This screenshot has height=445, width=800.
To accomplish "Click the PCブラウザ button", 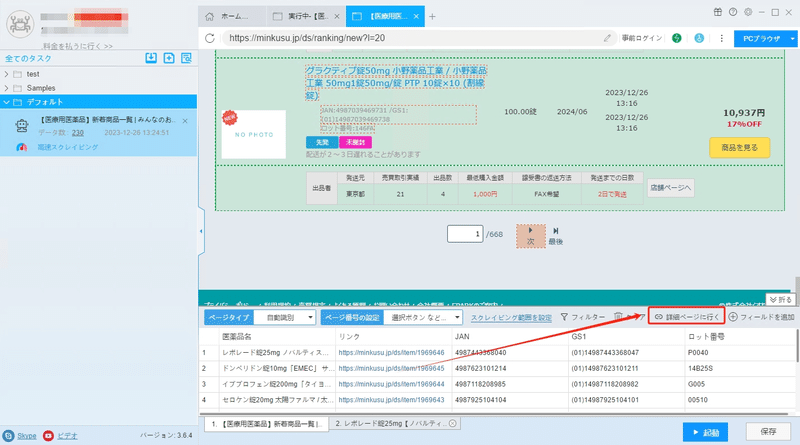I will (x=761, y=39).
